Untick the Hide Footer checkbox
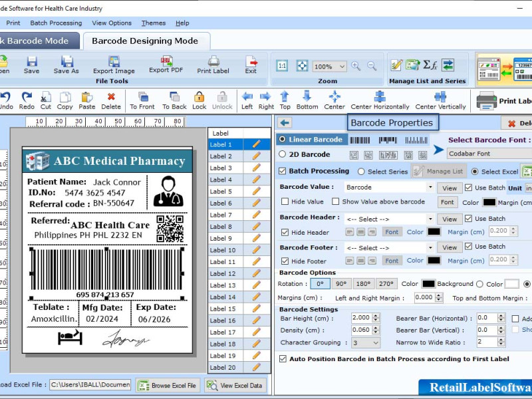Viewport: 532px width, 399px height. [285, 261]
